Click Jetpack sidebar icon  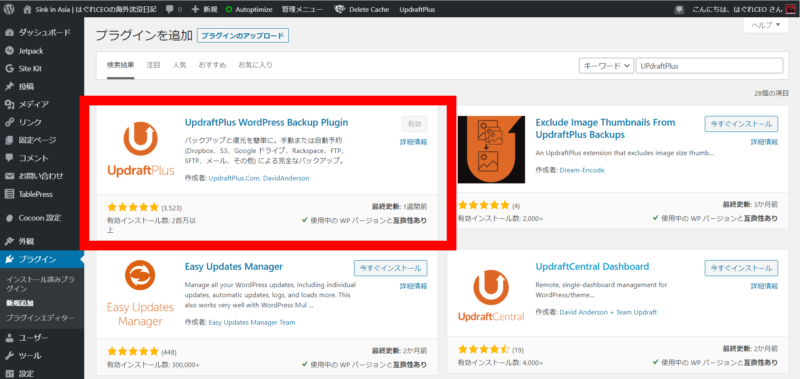9,51
